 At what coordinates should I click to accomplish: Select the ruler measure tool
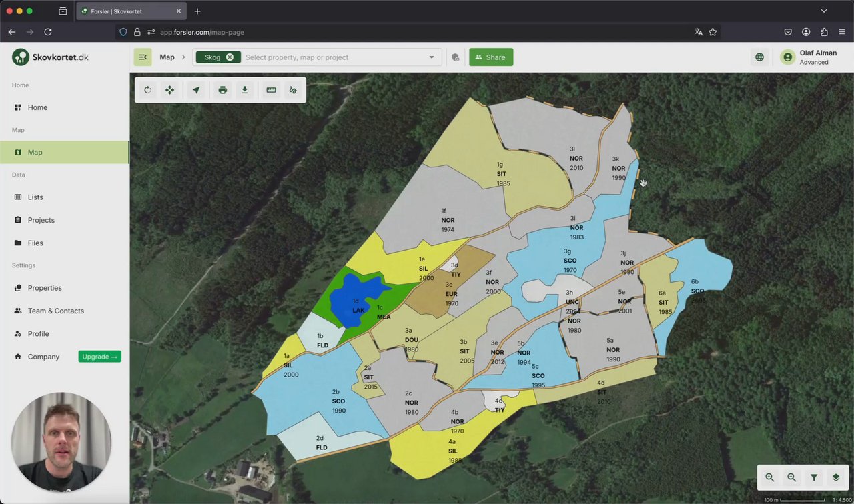pyautogui.click(x=271, y=90)
